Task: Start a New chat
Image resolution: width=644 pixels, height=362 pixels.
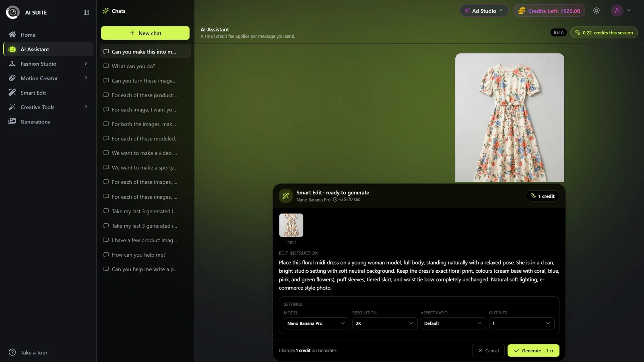Action: tap(145, 33)
